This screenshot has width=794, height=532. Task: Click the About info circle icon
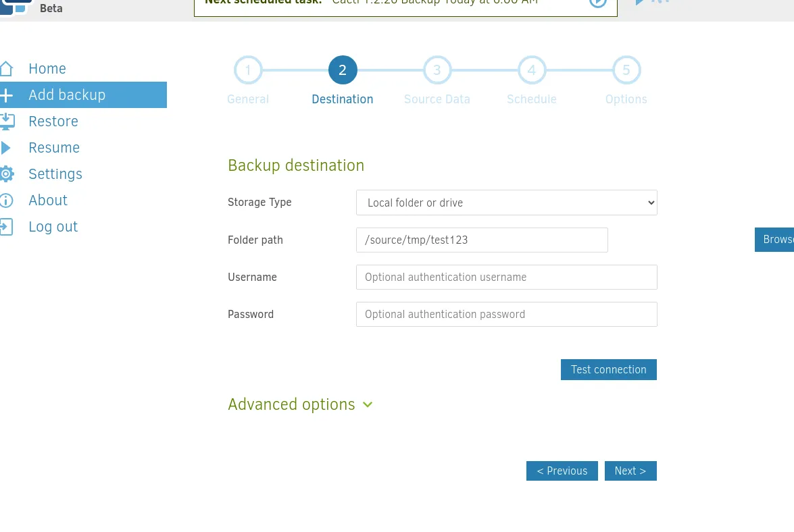(6, 201)
